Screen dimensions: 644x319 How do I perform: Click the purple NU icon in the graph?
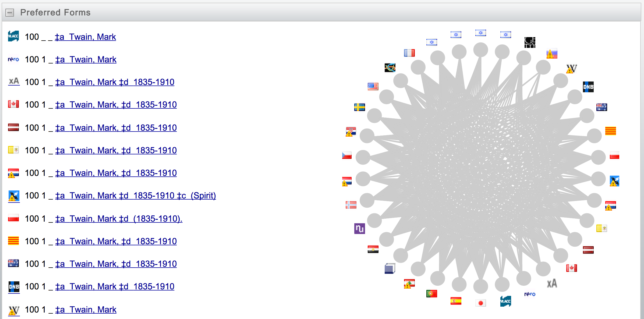point(359,229)
